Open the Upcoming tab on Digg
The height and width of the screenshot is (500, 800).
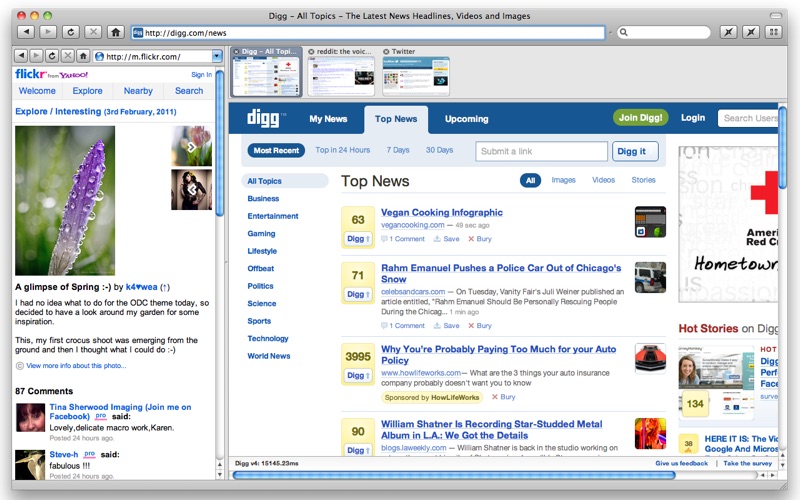click(x=466, y=119)
